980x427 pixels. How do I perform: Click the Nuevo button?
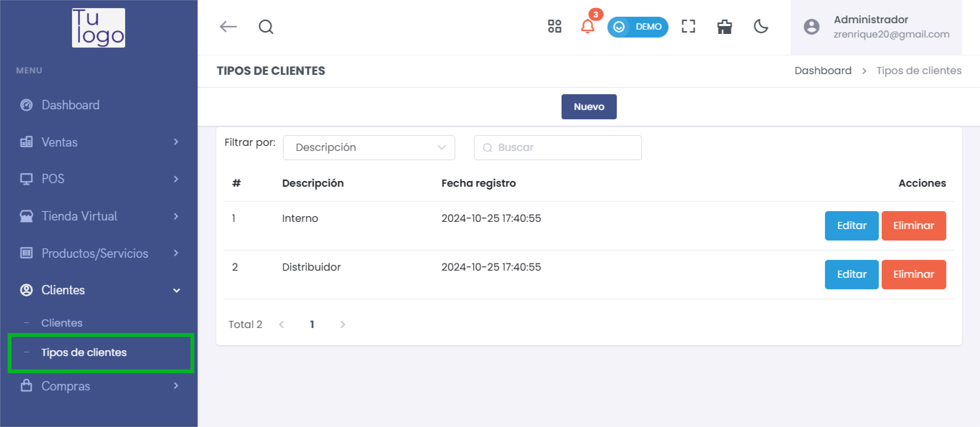pos(589,107)
